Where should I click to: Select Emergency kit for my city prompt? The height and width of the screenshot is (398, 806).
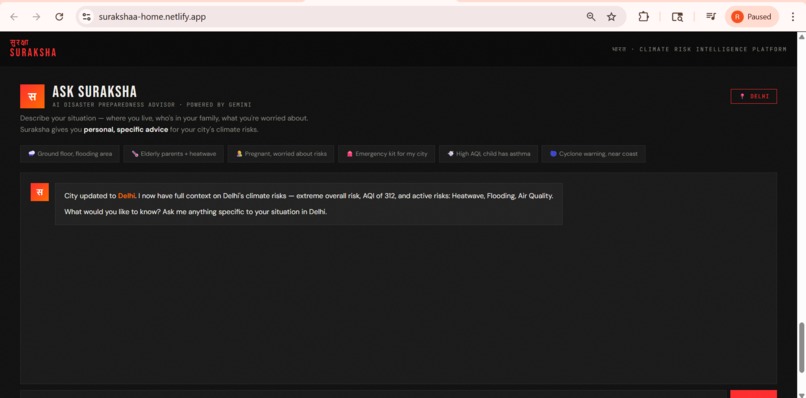387,154
